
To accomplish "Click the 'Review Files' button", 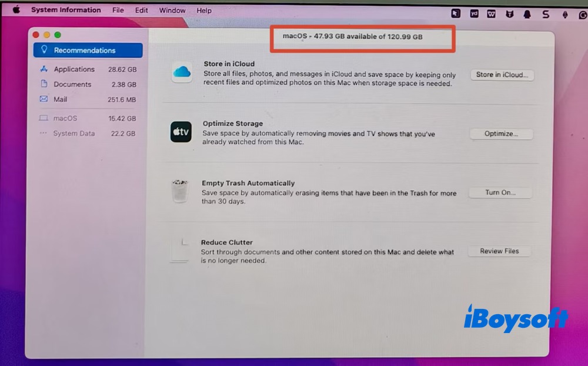I will (x=499, y=251).
